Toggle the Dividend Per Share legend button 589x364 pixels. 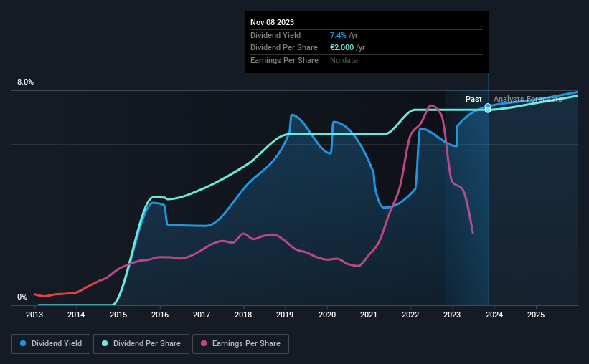[x=141, y=344]
